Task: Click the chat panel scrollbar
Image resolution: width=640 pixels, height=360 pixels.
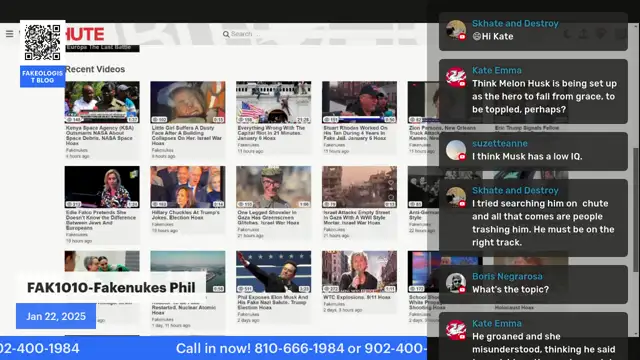Action: click(636, 209)
